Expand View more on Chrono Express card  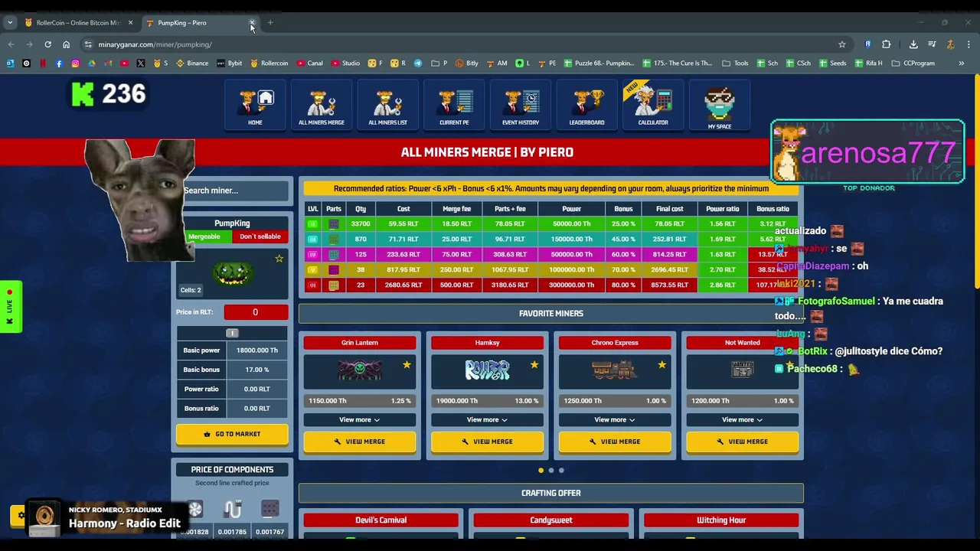point(615,419)
